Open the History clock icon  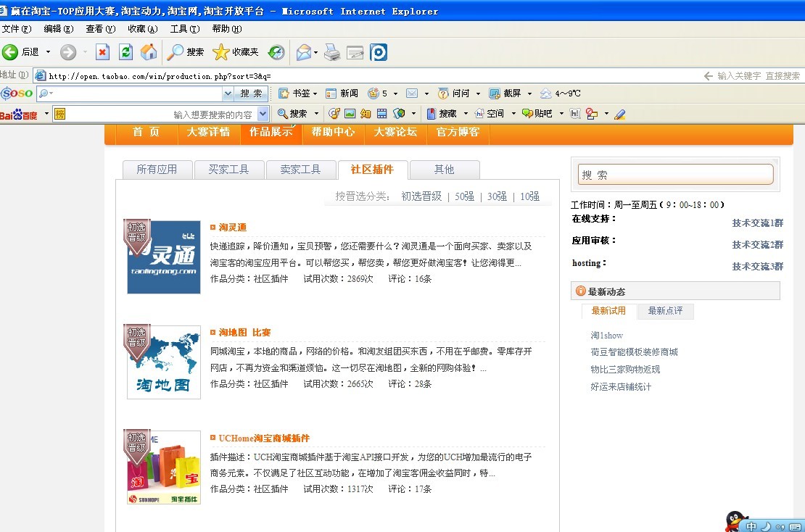coord(276,51)
